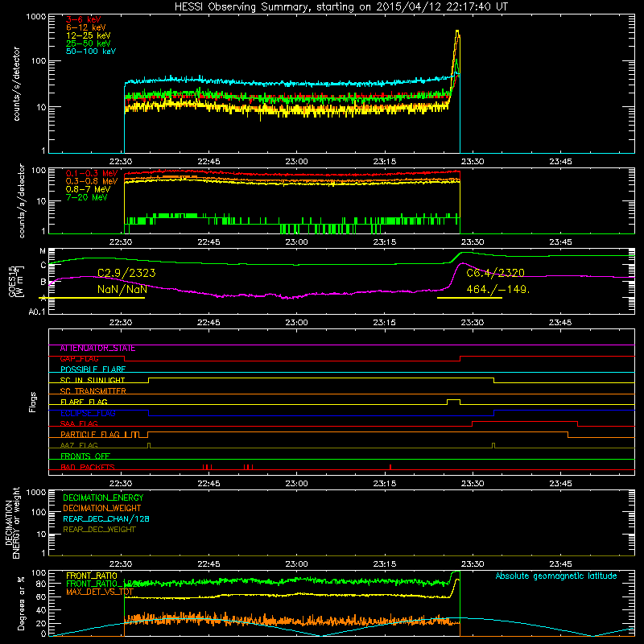Click the raised SAA_FLAG segment

click(x=525, y=422)
